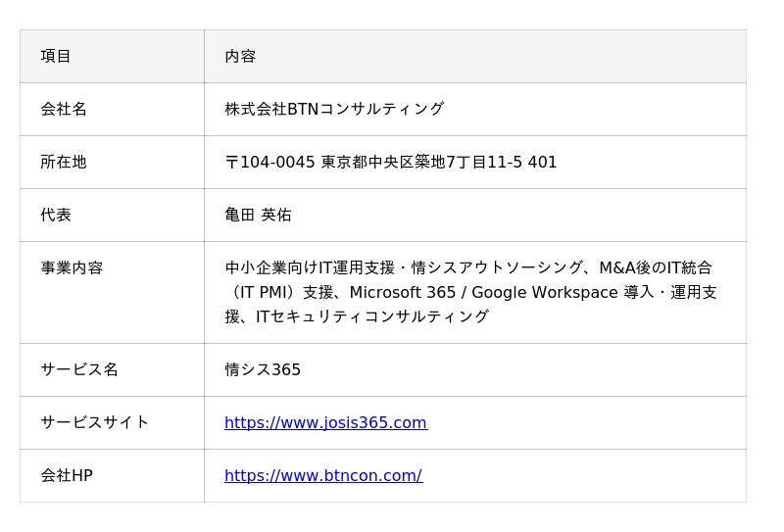Select the 会社HP row label
Image resolution: width=784 pixels, height=532 pixels.
coord(67,476)
